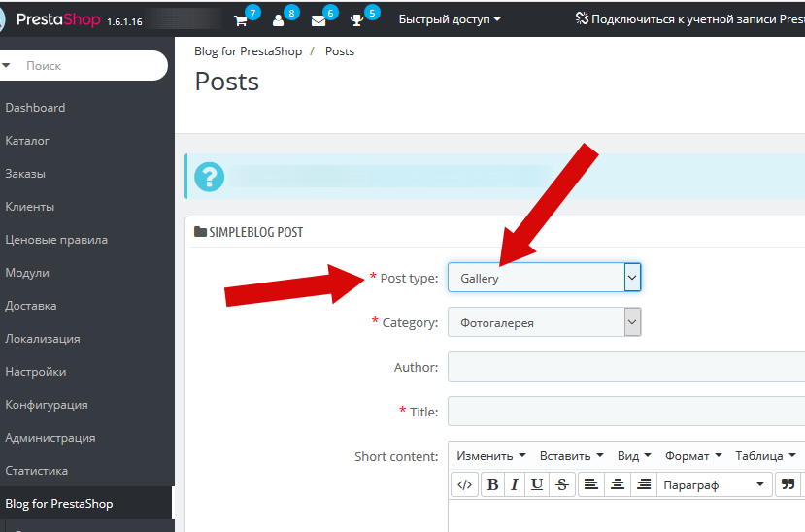Screen dimensions: 805x532
Task: Click into the Title input field
Action: tap(626, 411)
